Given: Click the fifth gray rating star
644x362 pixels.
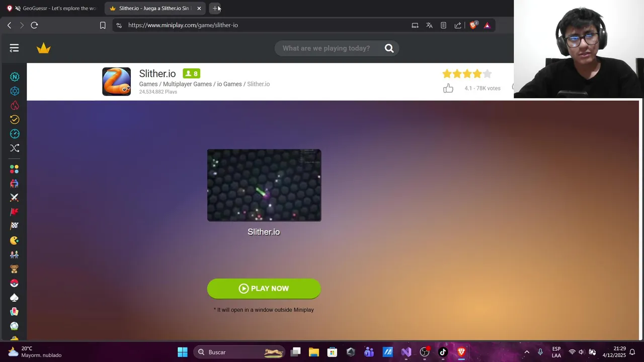Looking at the screenshot, I should click(x=487, y=74).
